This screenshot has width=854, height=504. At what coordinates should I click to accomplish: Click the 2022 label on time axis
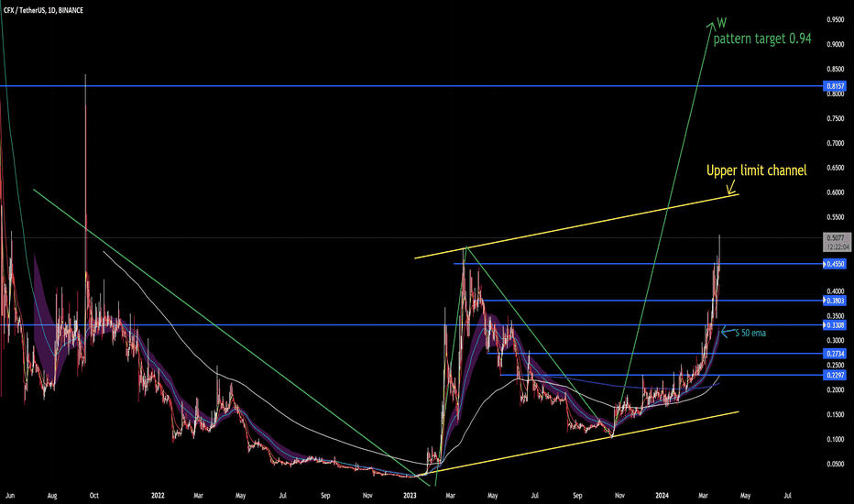tap(158, 495)
